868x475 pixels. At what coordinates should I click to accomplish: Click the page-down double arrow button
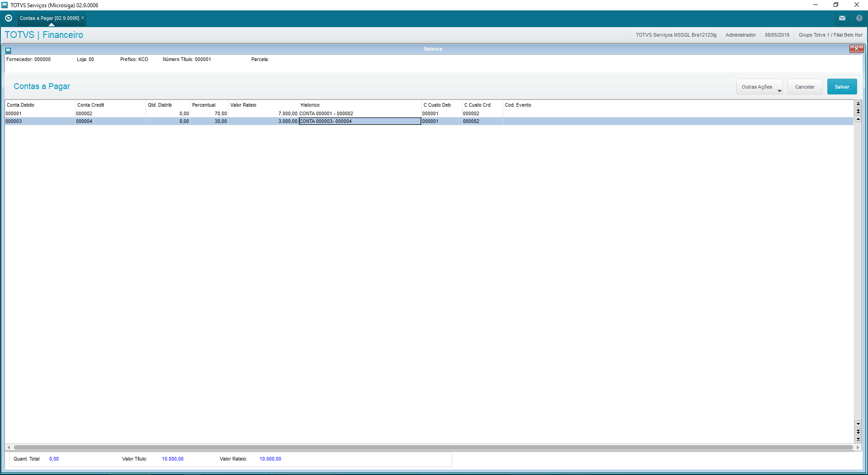tap(858, 432)
